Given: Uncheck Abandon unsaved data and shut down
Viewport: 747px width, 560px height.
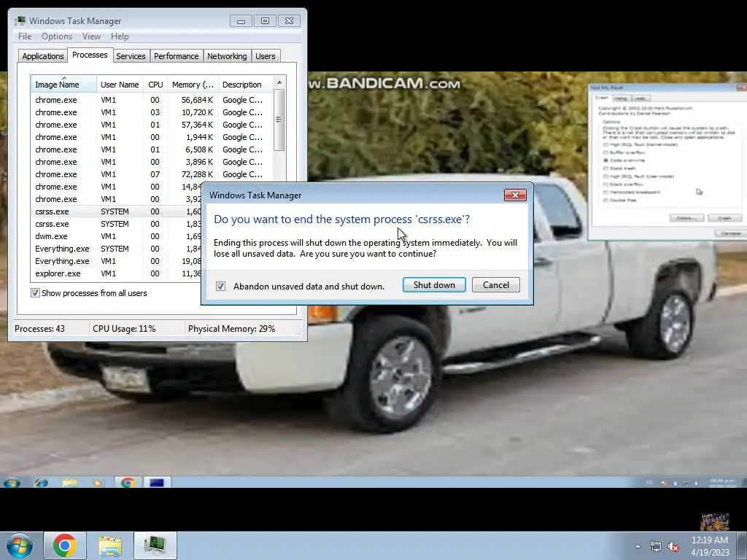Looking at the screenshot, I should point(220,286).
